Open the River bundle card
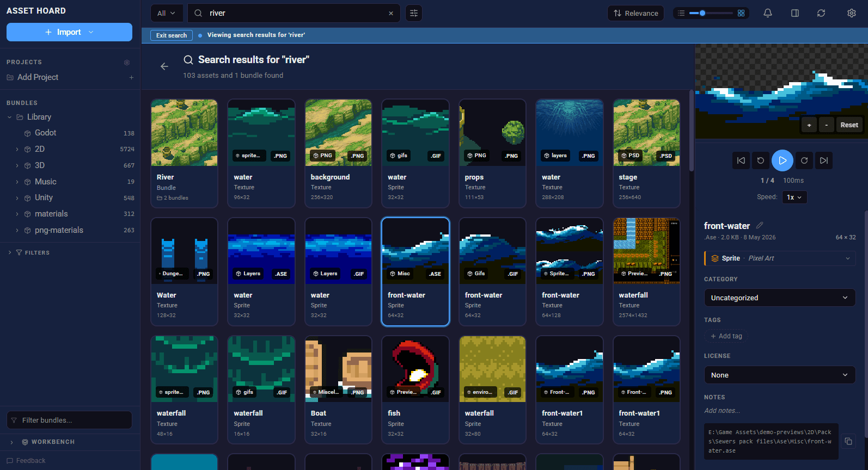 [x=184, y=153]
